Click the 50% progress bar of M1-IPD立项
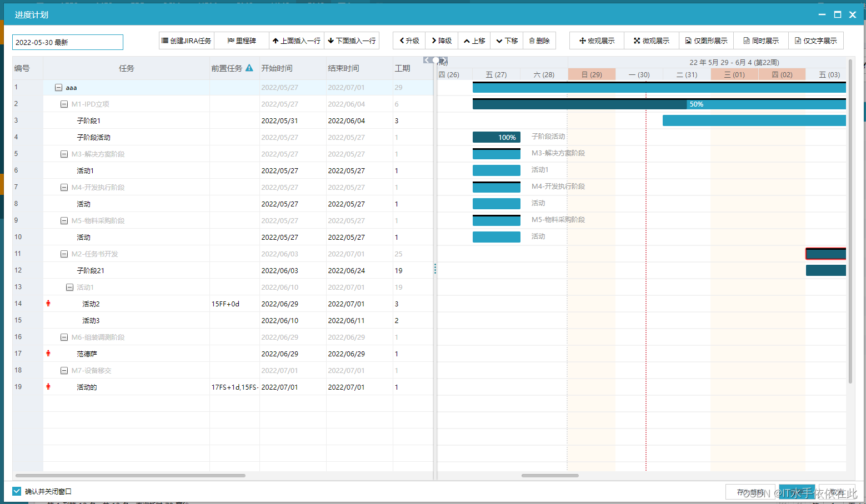 (x=659, y=104)
